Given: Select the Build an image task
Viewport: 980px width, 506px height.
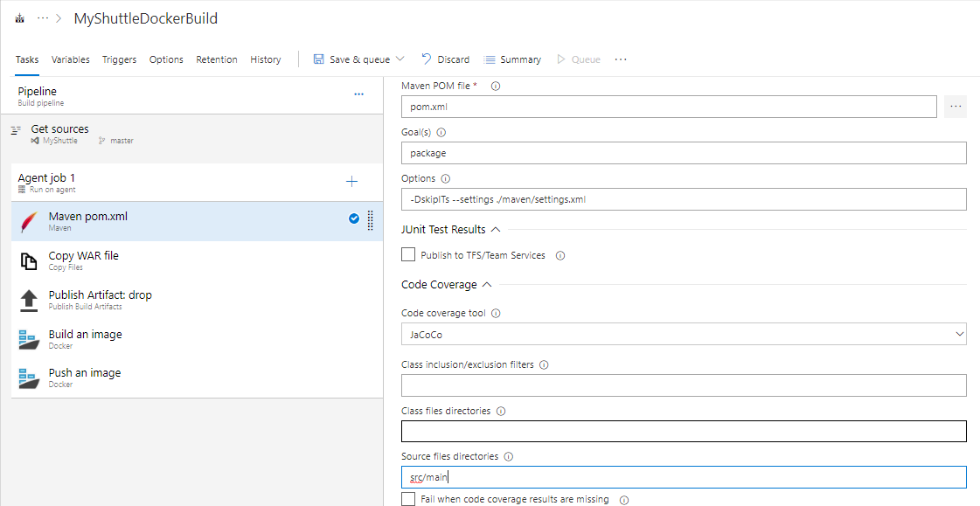Looking at the screenshot, I should (x=197, y=339).
